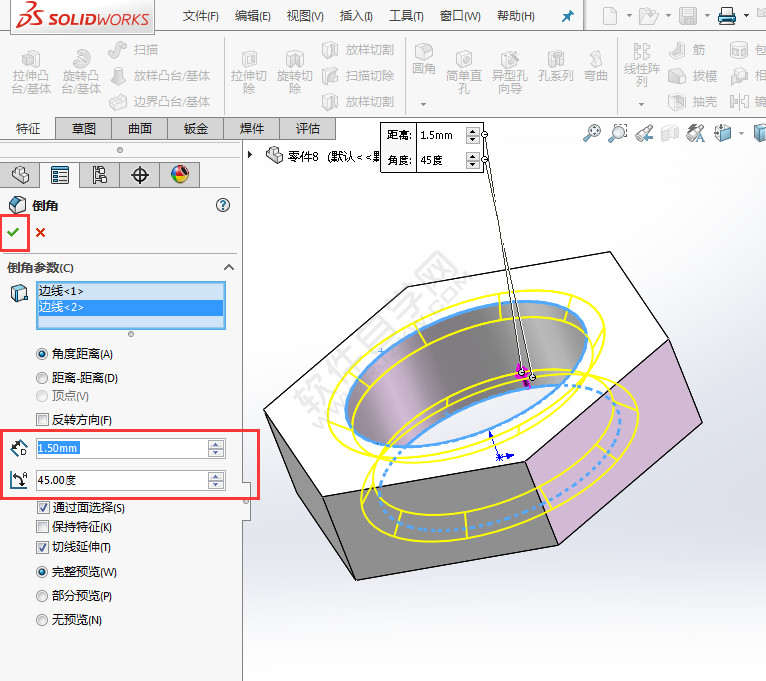Open the 线性阵列 dropdown arrow
The height and width of the screenshot is (681, 766).
(641, 104)
